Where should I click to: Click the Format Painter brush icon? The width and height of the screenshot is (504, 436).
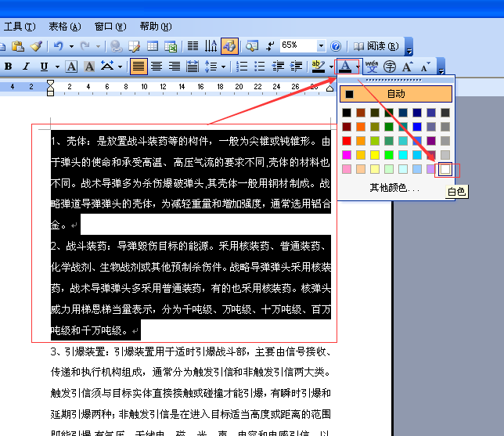click(36, 46)
